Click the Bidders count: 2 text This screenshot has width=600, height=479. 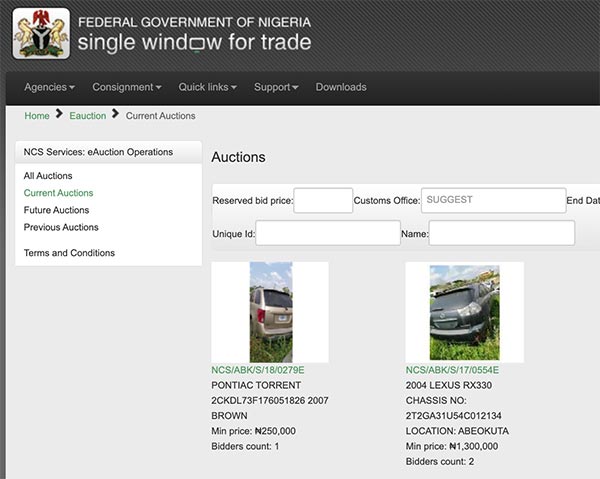(440, 462)
